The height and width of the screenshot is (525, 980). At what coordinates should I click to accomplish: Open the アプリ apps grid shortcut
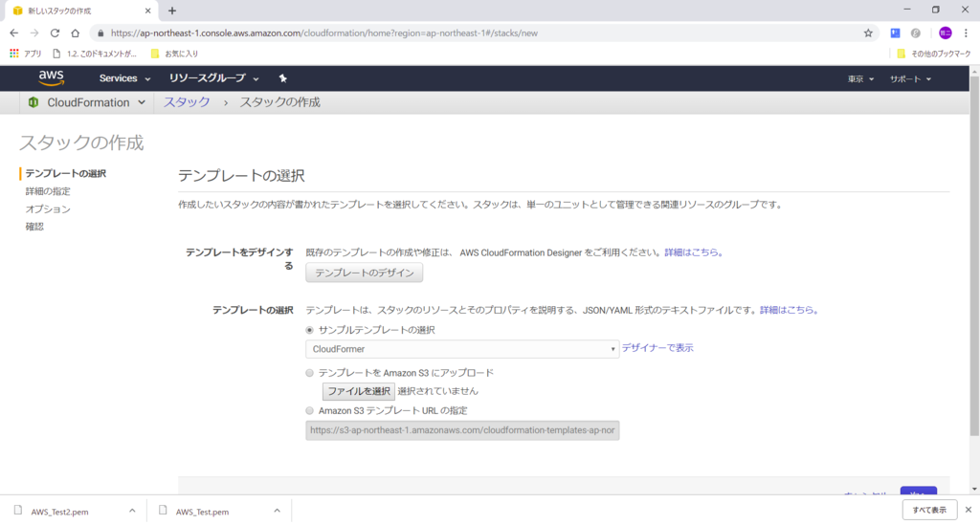point(26,54)
